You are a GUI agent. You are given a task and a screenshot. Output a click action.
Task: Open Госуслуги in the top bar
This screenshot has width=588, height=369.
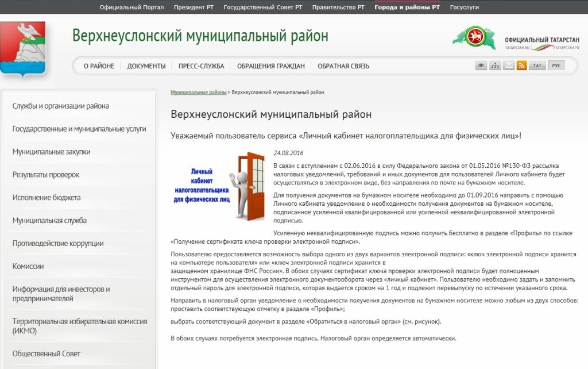coord(464,7)
